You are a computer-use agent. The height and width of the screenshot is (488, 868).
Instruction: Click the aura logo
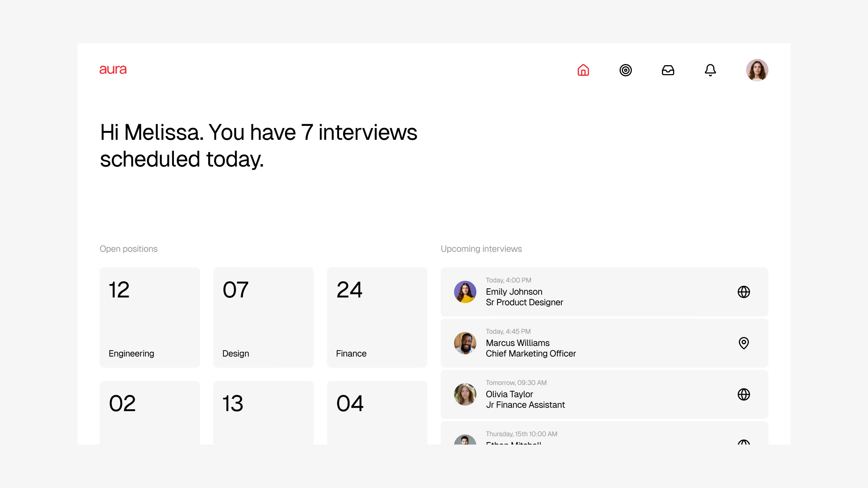pyautogui.click(x=113, y=69)
